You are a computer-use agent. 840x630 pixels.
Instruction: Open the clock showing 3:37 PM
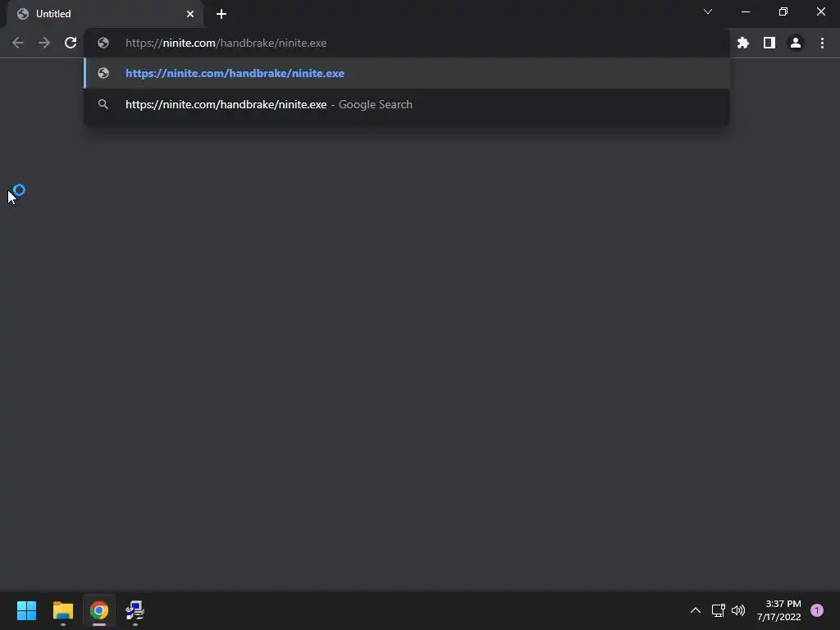pyautogui.click(x=779, y=610)
